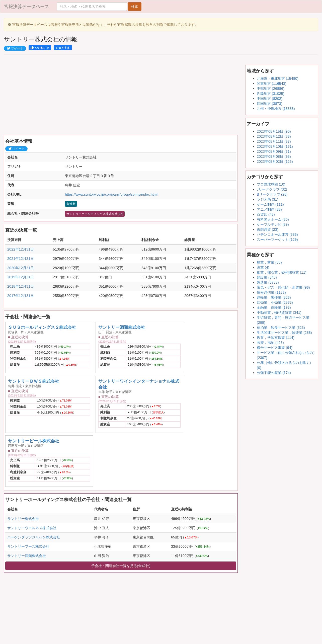Click the 官報決算データベース site title
322x644 pixels.
pos(26,7)
